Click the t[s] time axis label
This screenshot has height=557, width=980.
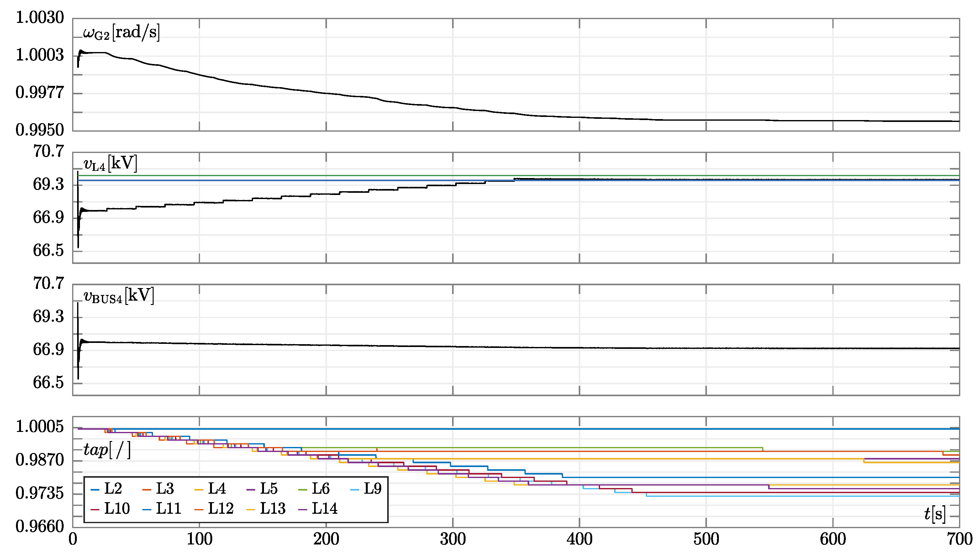(935, 514)
